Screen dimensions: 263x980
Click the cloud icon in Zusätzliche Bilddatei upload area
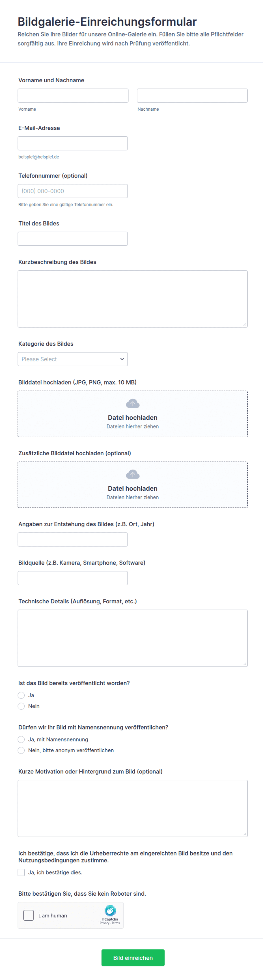point(133,474)
